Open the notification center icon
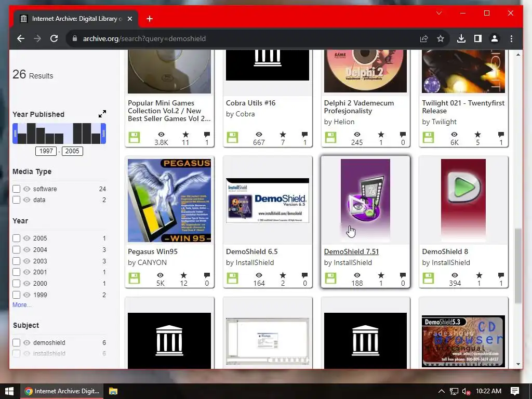Viewport: 532px width, 399px height. pos(515,391)
